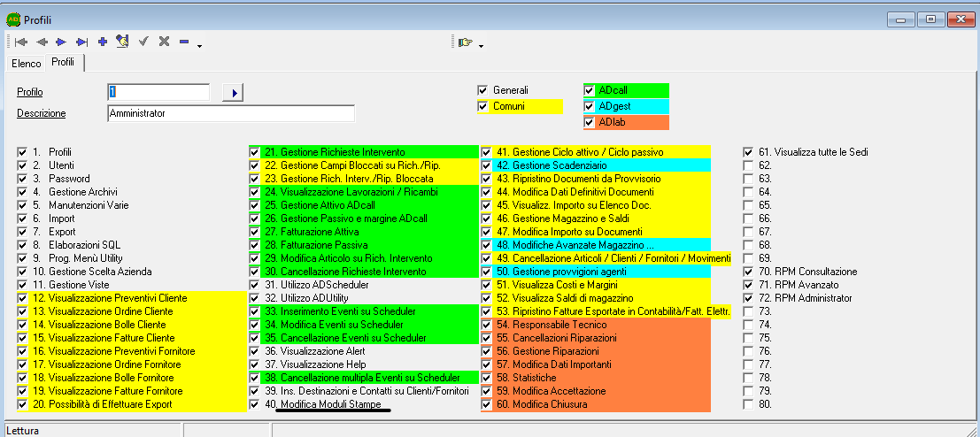Jump to last record in toolbar

(81, 42)
